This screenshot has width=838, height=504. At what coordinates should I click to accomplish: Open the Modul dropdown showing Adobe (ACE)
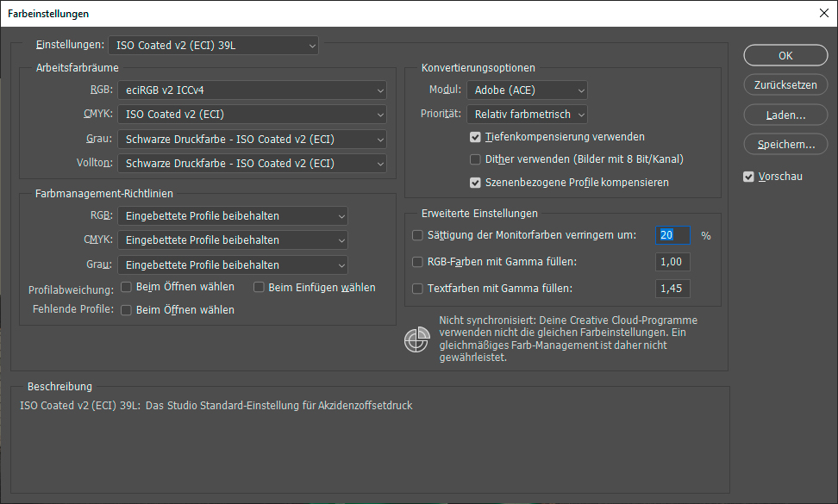(x=528, y=89)
